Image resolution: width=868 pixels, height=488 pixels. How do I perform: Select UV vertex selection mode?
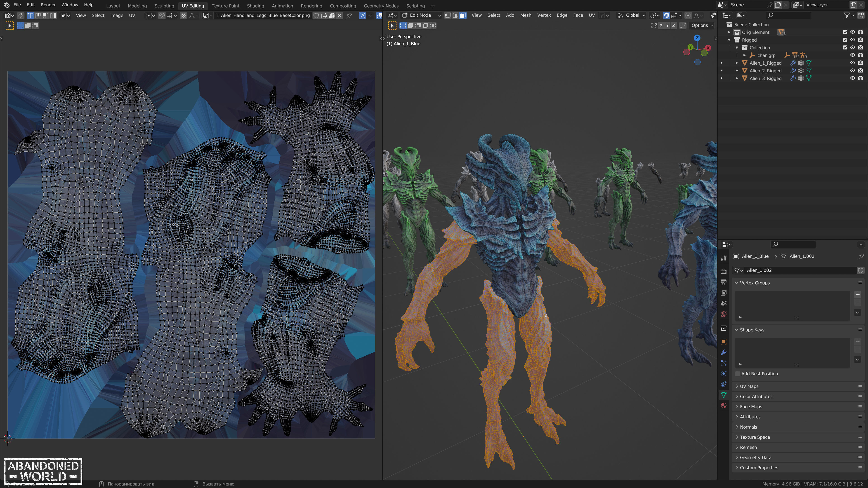tap(30, 16)
